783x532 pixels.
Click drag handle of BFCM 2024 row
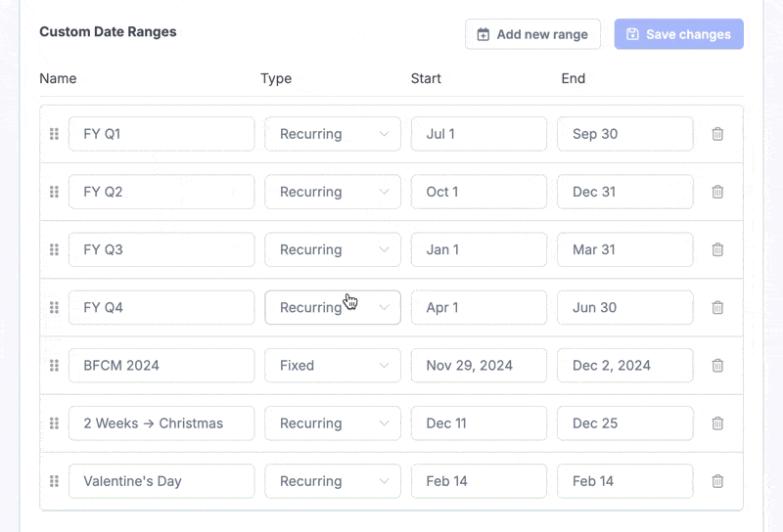click(54, 366)
